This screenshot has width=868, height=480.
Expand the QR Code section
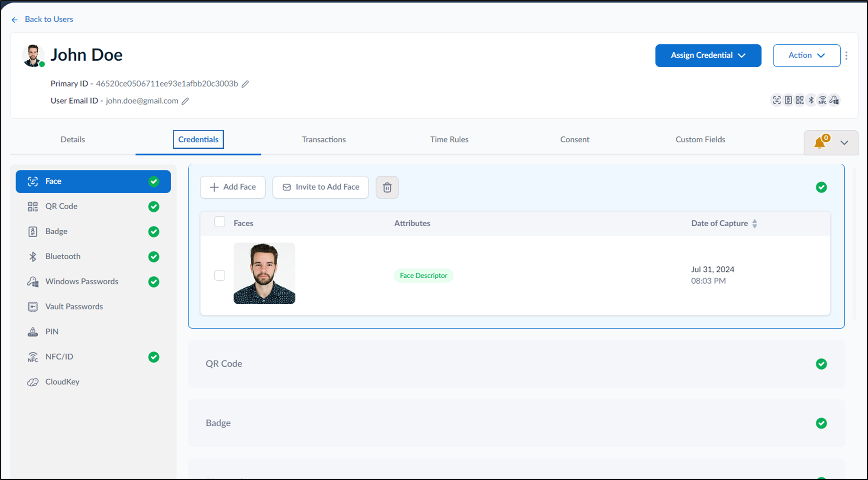516,364
